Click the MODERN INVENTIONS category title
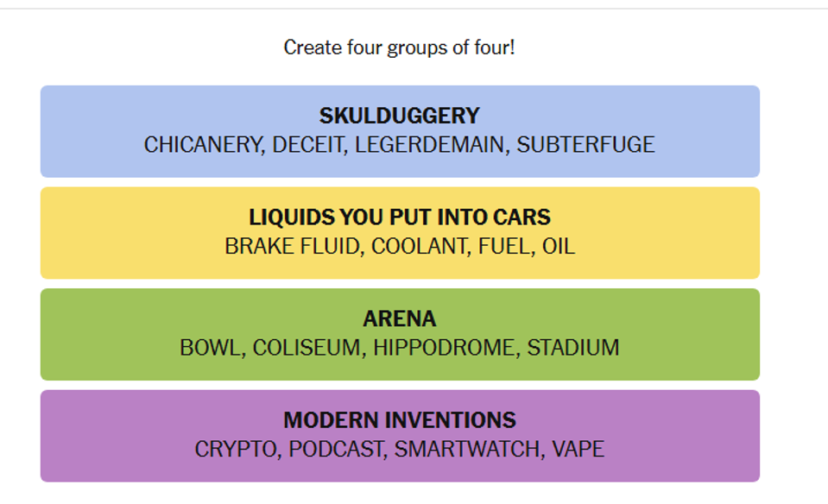This screenshot has width=828, height=504. 400,420
